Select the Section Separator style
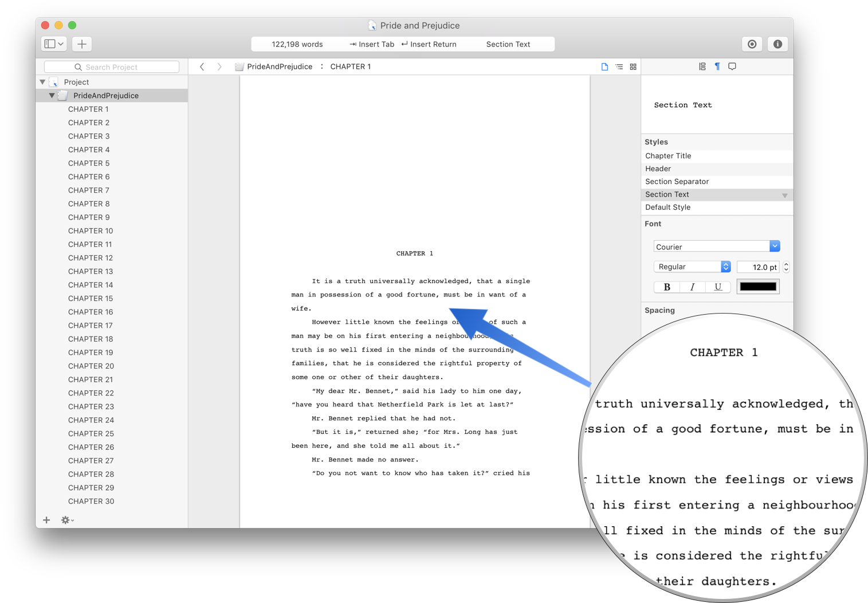The width and height of the screenshot is (868, 603). [717, 182]
